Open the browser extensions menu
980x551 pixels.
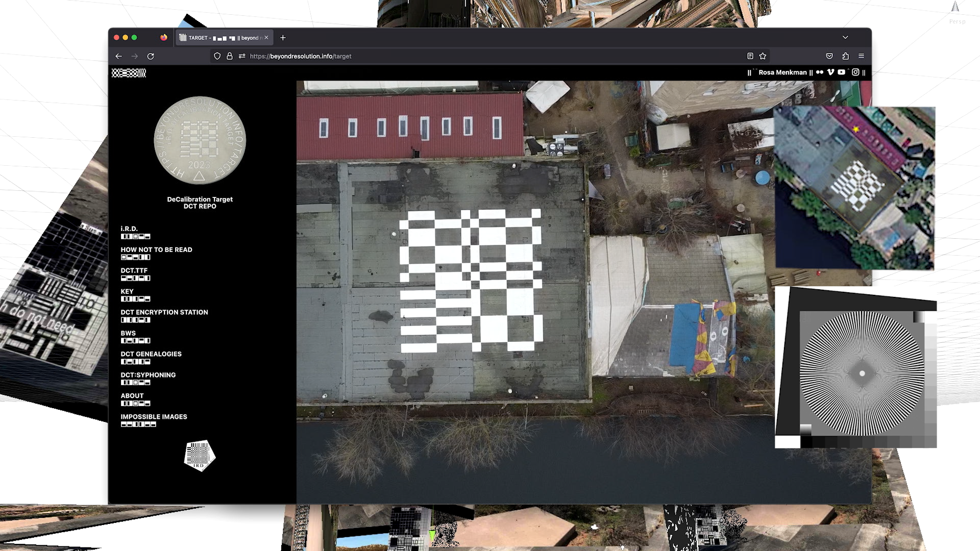click(845, 56)
